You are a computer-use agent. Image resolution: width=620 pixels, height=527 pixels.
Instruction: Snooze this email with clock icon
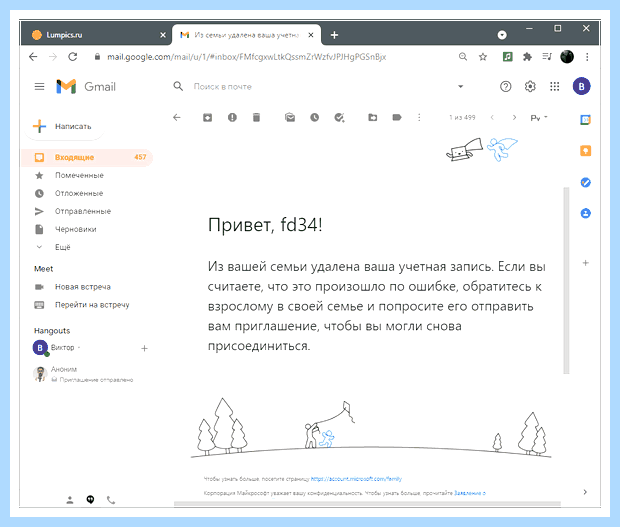314,117
